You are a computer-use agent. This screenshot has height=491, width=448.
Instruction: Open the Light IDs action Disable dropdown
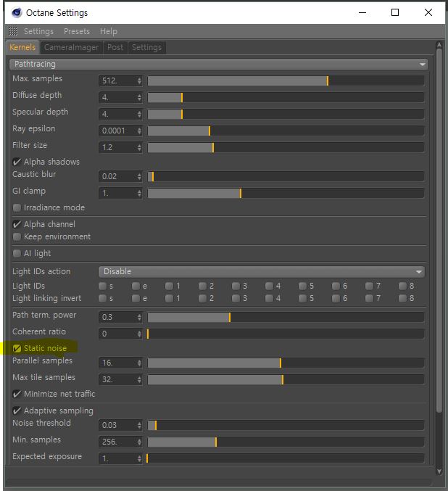(x=262, y=271)
